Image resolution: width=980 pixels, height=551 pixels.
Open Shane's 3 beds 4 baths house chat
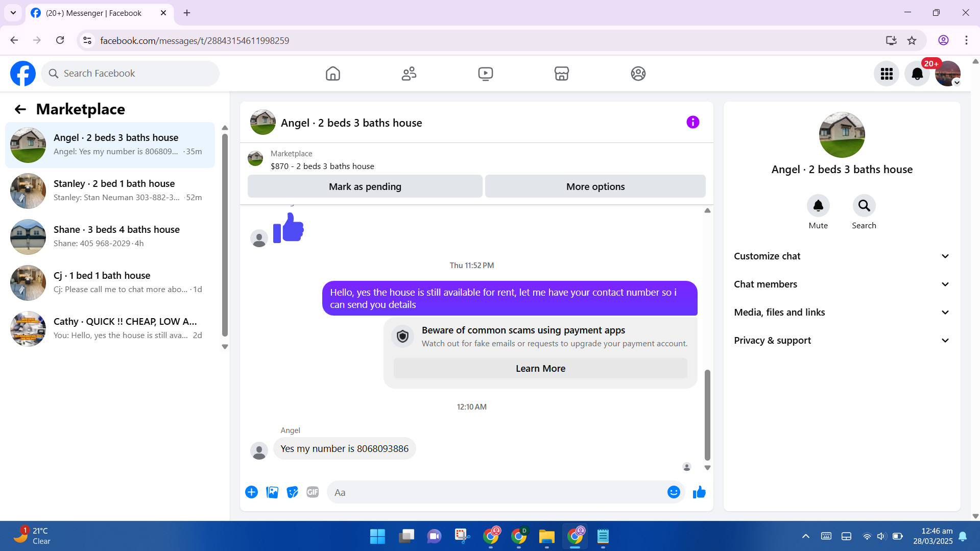110,237
